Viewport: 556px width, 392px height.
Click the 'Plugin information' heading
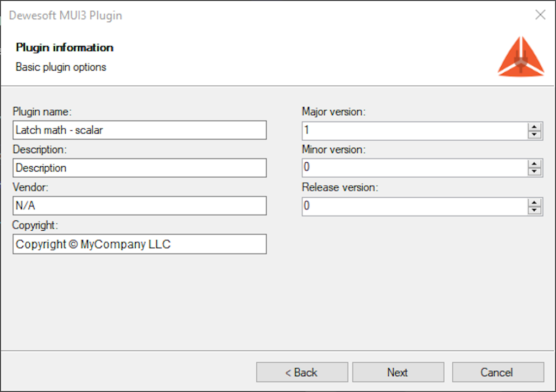click(x=65, y=47)
